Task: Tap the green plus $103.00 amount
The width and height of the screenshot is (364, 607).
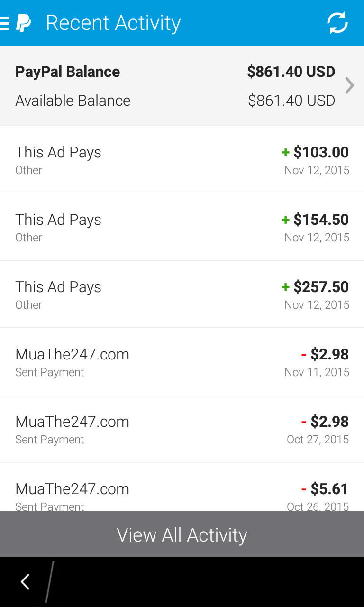Action: (x=315, y=152)
